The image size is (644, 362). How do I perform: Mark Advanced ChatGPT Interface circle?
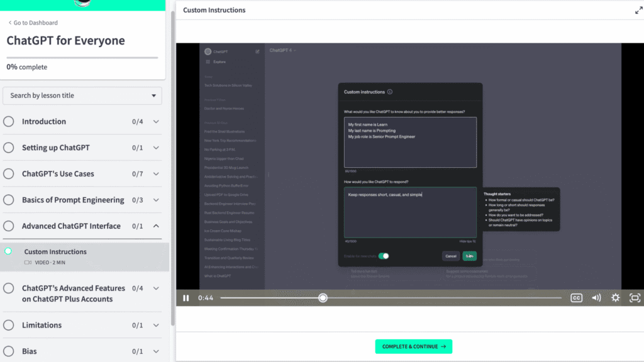[9, 226]
